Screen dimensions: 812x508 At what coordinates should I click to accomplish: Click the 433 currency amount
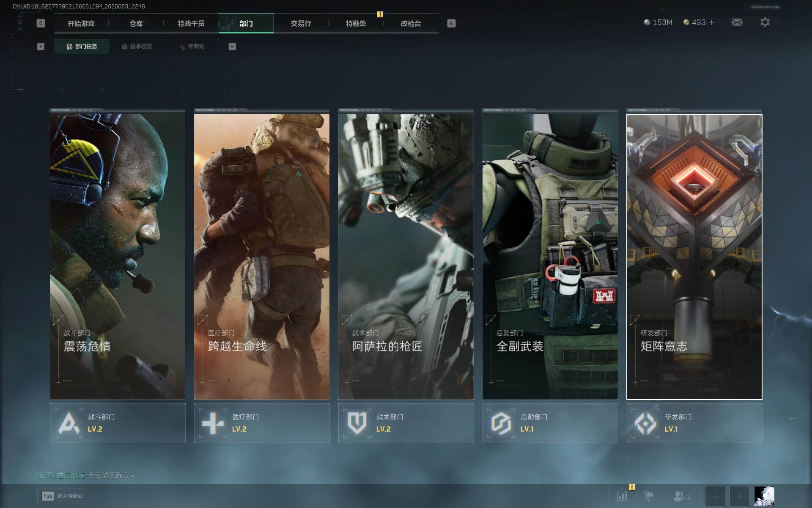click(x=699, y=22)
